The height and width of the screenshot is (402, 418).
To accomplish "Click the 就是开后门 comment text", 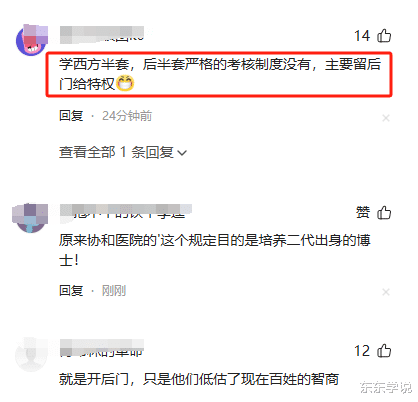I will tap(199, 379).
